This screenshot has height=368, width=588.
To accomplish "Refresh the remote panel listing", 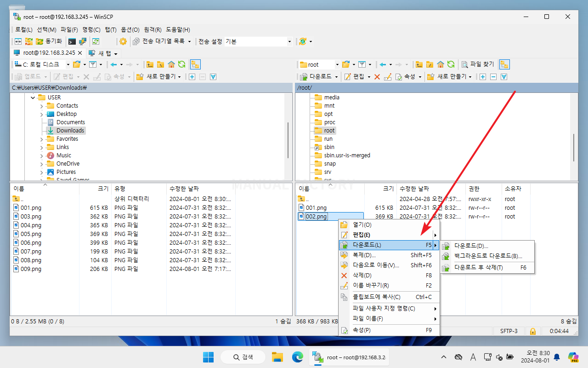I will 451,64.
